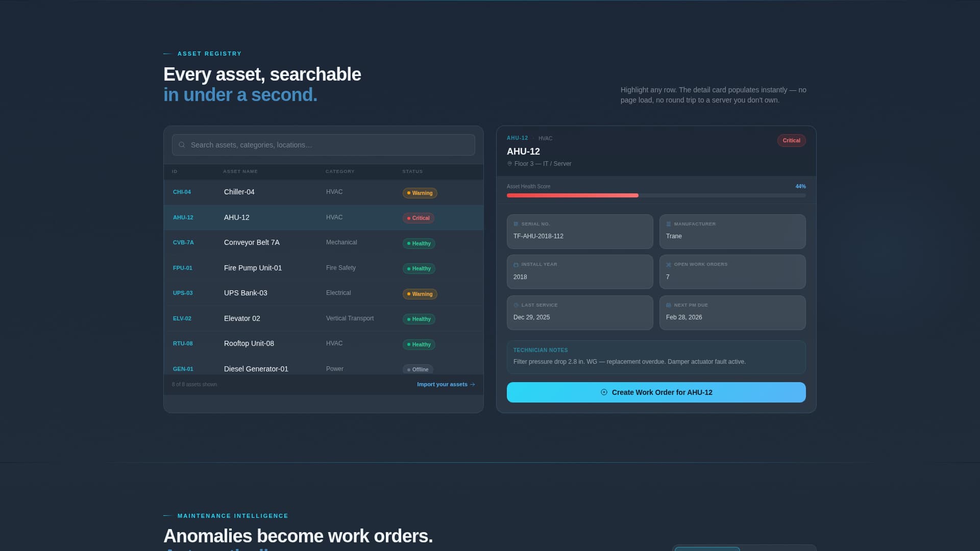The height and width of the screenshot is (551, 980).
Task: Select the UPS Bank-03 row
Action: (x=324, y=293)
